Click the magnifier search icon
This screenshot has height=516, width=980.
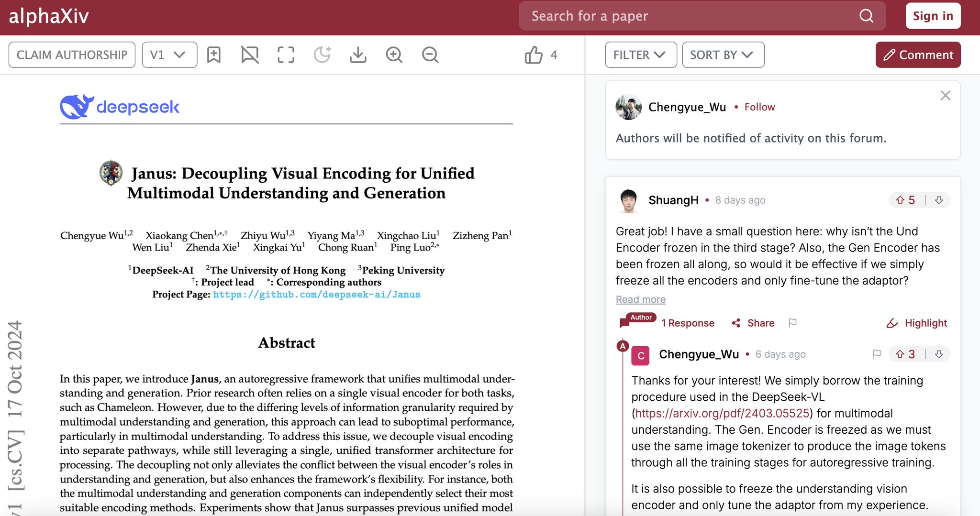click(866, 16)
